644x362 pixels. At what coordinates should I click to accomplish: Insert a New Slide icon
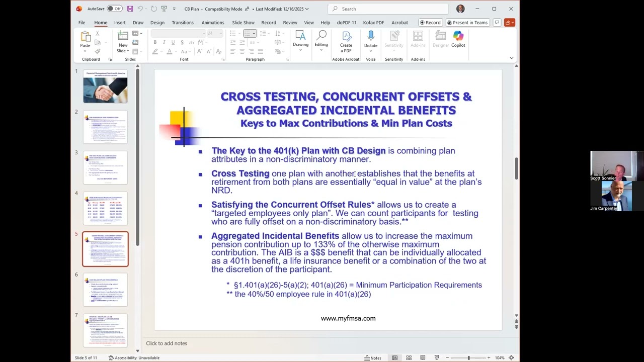[x=123, y=36]
